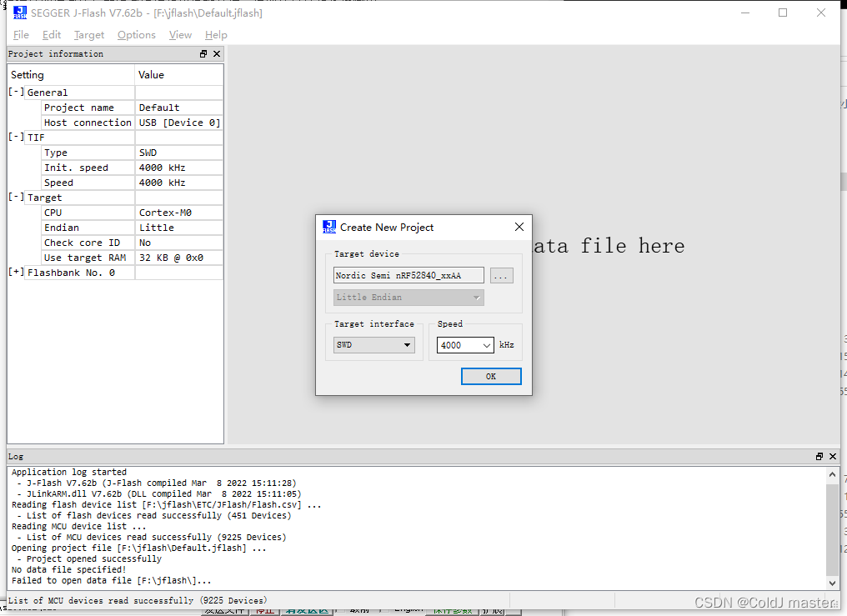847x616 pixels.
Task: Click the disabled Little Endian dropdown
Action: pyautogui.click(x=408, y=298)
